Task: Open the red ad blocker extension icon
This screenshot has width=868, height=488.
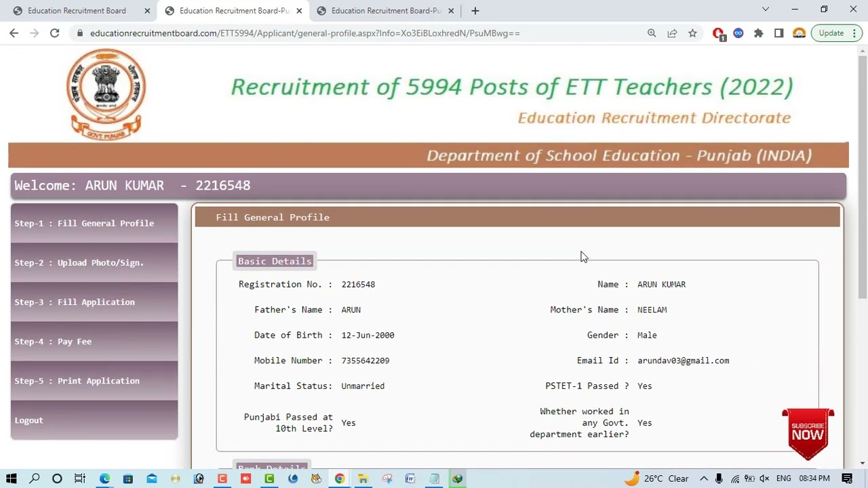Action: click(x=719, y=33)
